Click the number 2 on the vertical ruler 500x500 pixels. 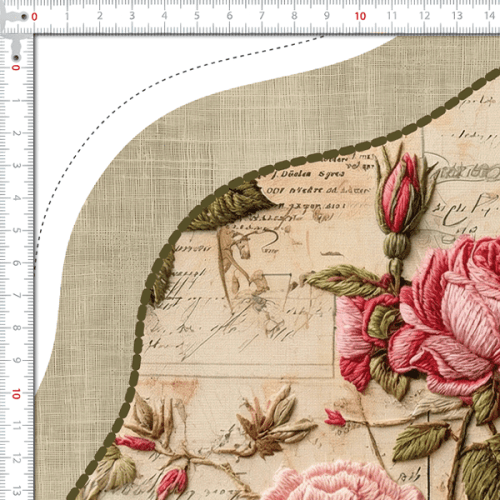click(x=16, y=133)
